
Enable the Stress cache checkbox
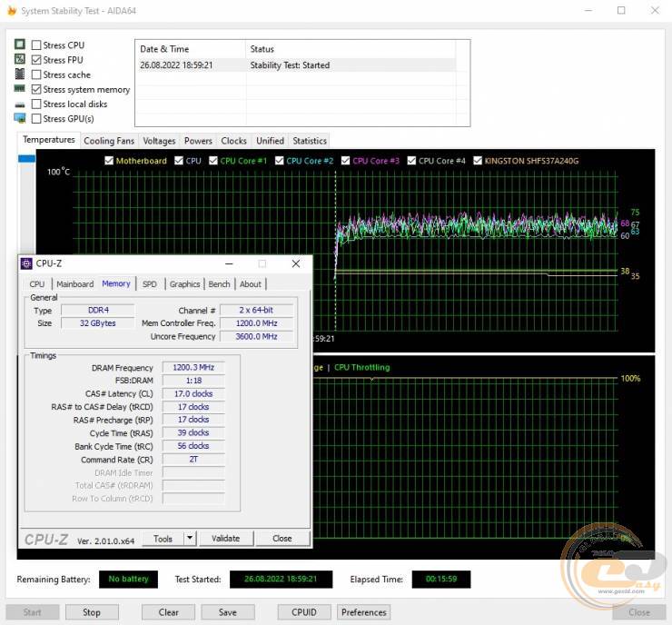point(36,74)
